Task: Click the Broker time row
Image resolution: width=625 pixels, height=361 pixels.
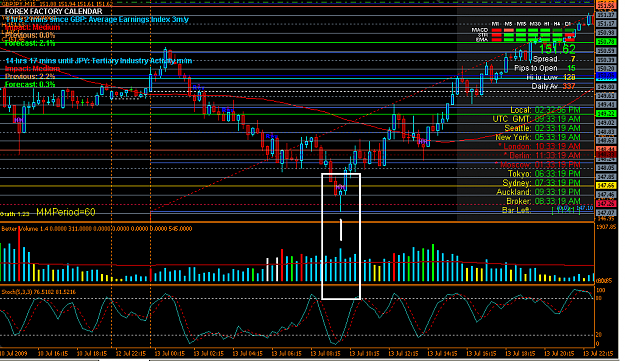Action: [x=544, y=201]
